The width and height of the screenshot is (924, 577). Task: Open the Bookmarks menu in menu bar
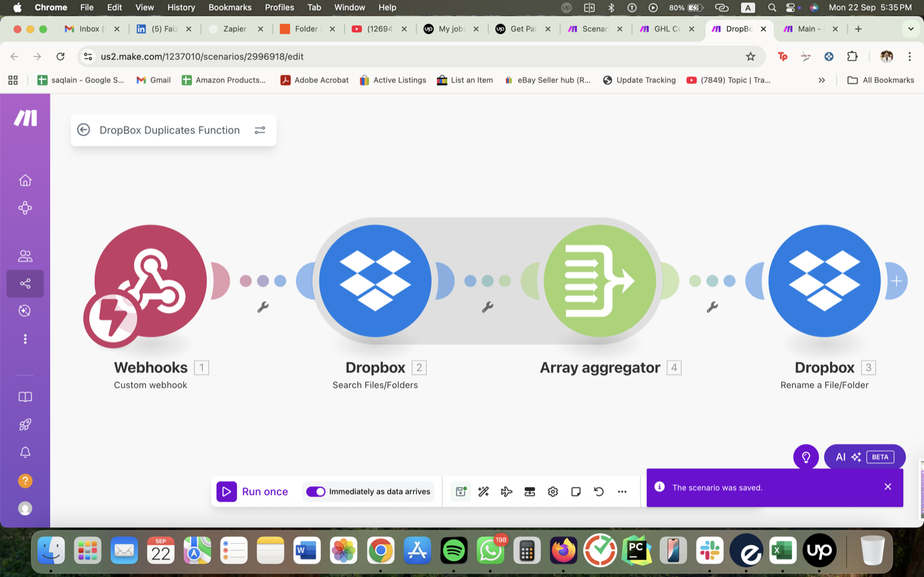(230, 7)
